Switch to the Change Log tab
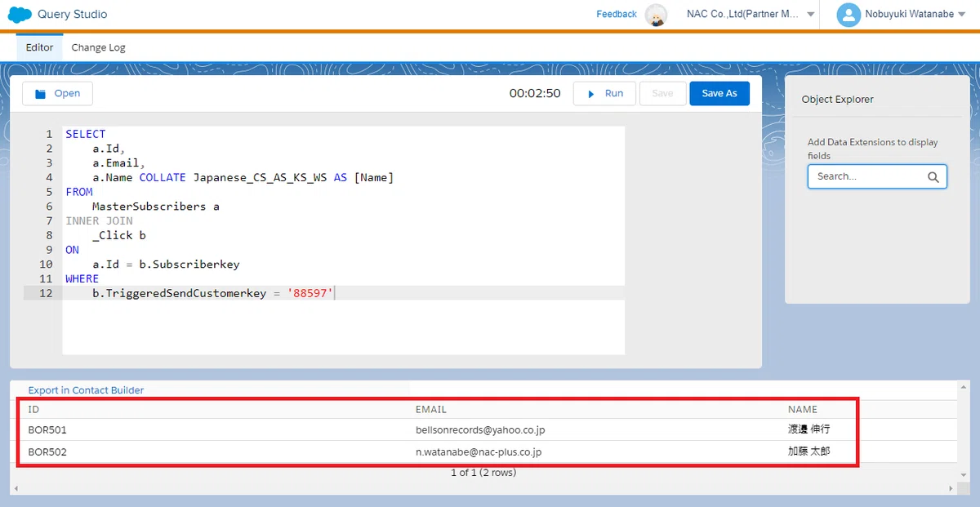Screen dimensions: 980x507 [98, 47]
